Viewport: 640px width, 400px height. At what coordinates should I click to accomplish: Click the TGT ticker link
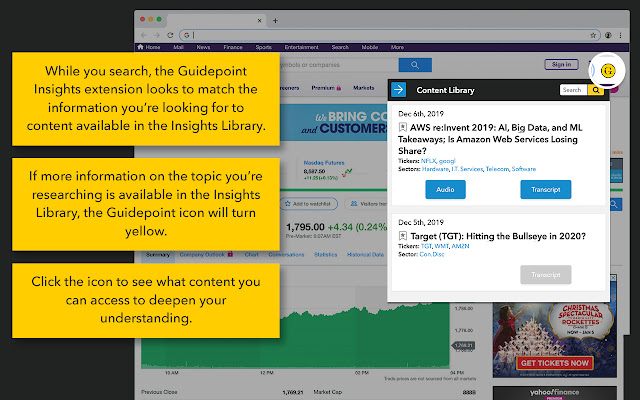coord(426,246)
